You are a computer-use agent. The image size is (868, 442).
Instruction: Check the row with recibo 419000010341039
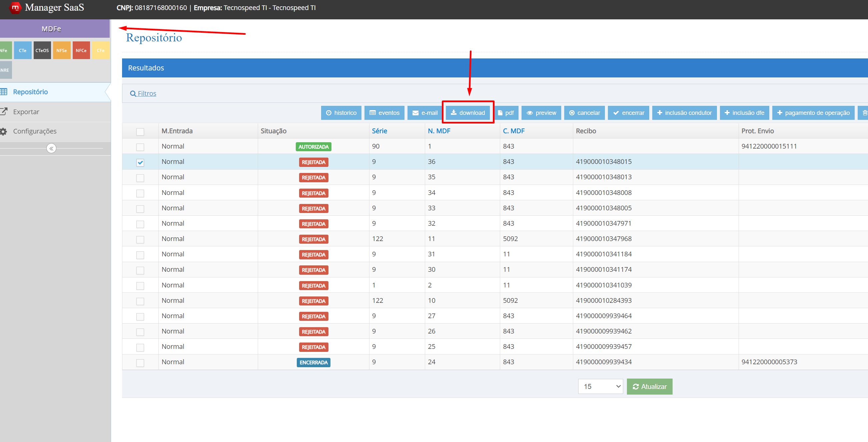(x=140, y=286)
